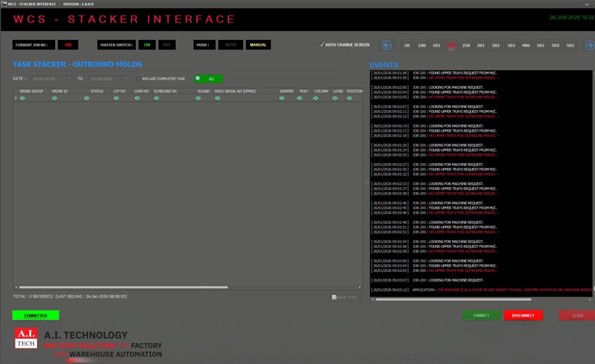
Task: Open the Order ID column filter icon
Action: tap(55, 98)
